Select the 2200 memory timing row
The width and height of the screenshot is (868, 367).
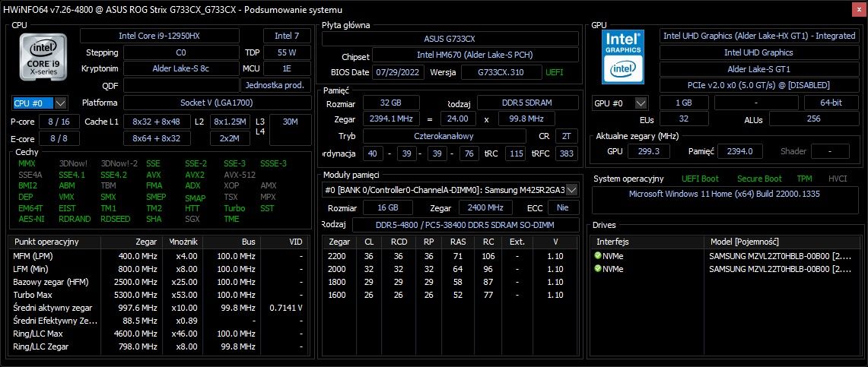pos(450,256)
